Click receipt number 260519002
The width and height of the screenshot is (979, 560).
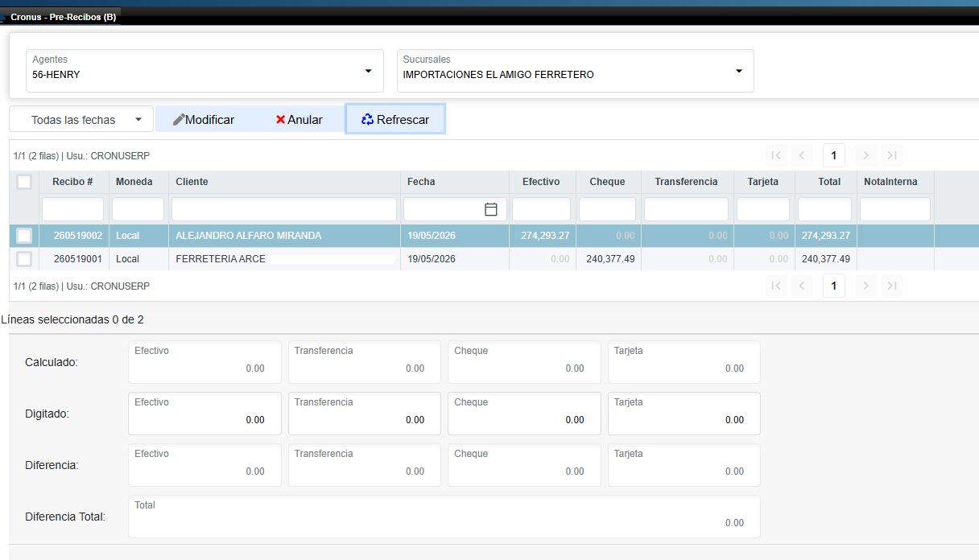77,236
